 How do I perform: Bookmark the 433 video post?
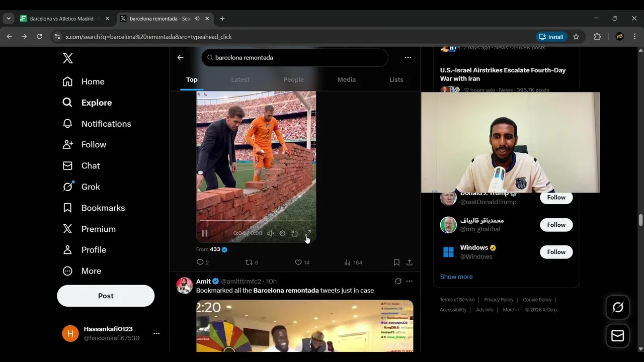tap(396, 262)
